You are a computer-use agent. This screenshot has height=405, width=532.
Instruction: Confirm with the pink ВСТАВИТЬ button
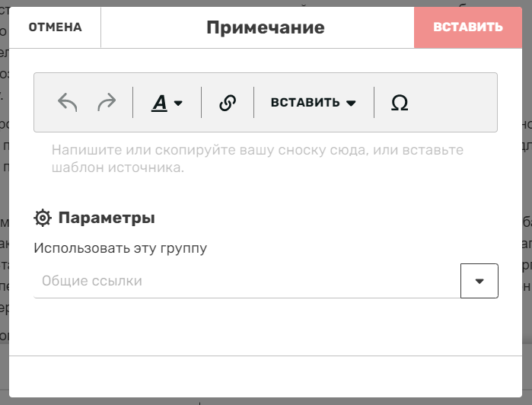click(x=468, y=27)
